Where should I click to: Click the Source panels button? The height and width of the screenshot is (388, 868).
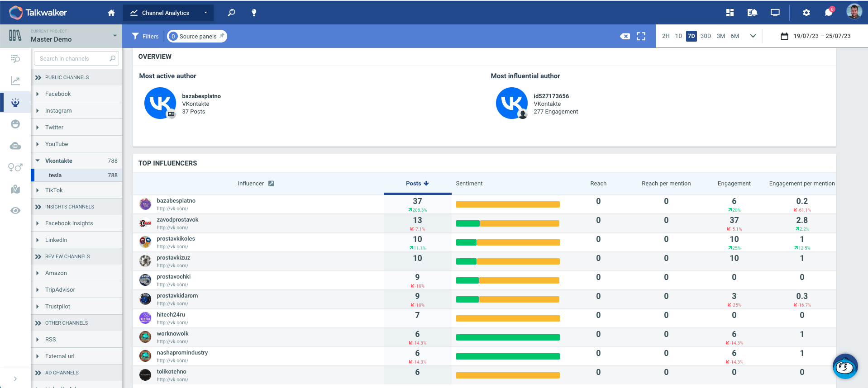click(197, 36)
